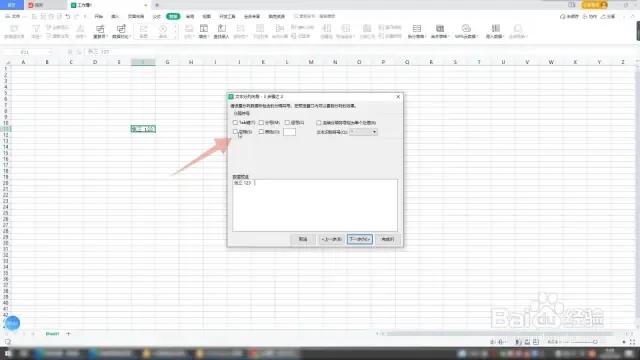Check the comma delimiter checkbox

[287, 122]
